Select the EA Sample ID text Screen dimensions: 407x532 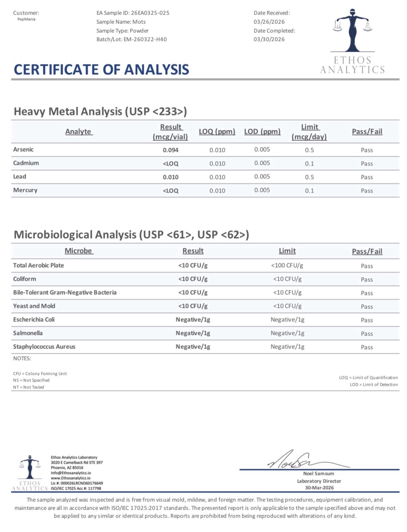coord(133,13)
